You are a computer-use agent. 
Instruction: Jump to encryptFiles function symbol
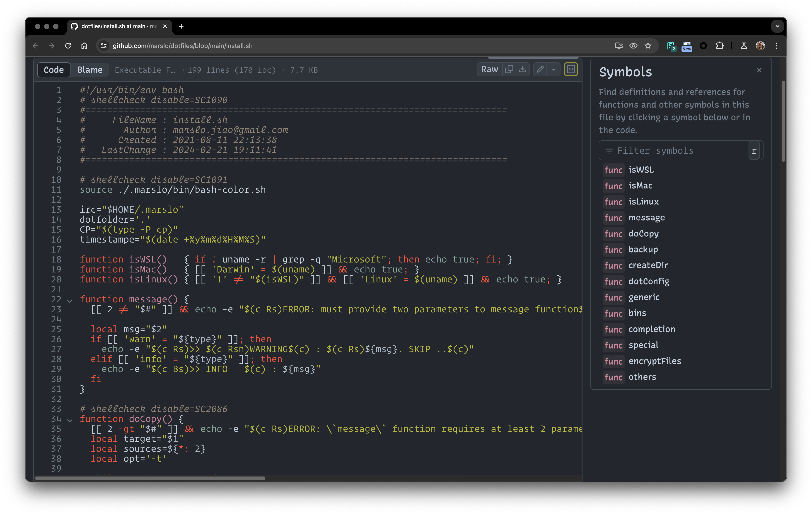tap(655, 361)
